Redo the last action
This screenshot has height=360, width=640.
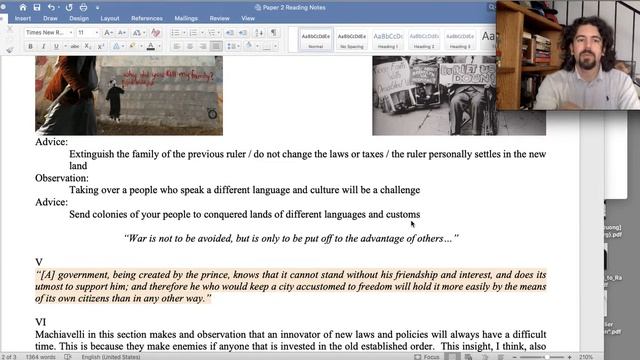tap(69, 7)
